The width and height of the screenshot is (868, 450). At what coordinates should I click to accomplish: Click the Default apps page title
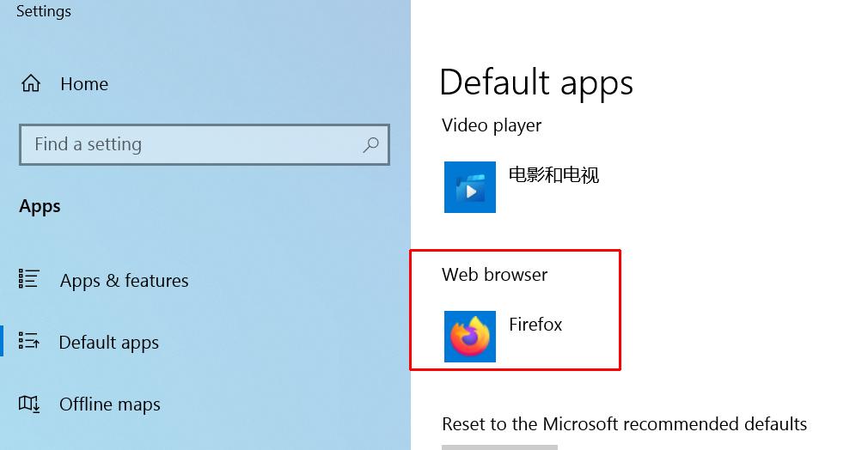(536, 83)
